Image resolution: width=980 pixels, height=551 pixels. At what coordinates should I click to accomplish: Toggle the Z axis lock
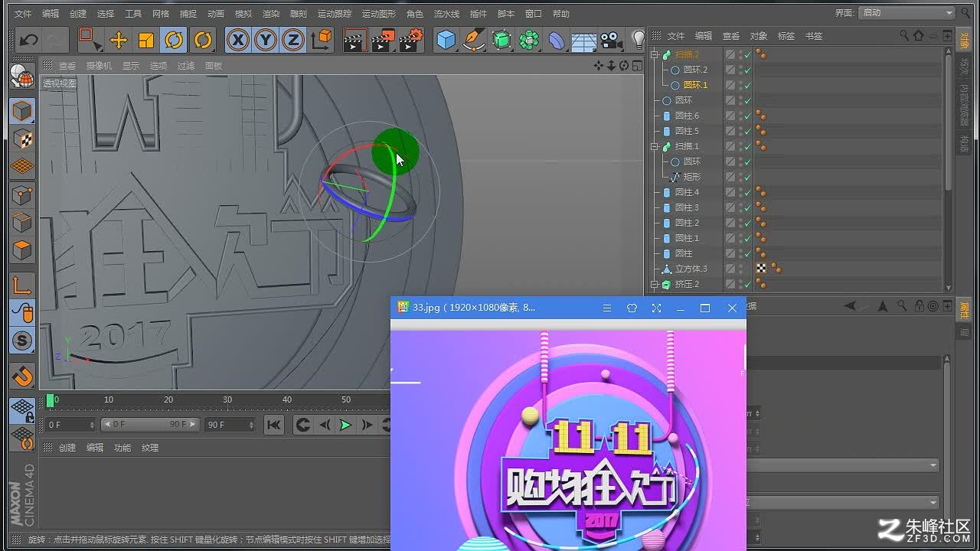[293, 39]
